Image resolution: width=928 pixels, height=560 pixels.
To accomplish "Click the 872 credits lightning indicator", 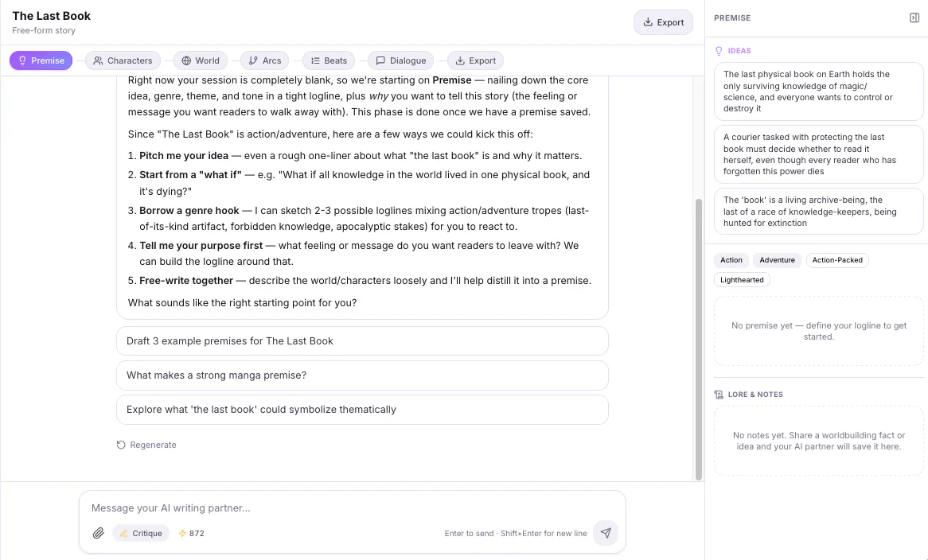I will pos(191,533).
